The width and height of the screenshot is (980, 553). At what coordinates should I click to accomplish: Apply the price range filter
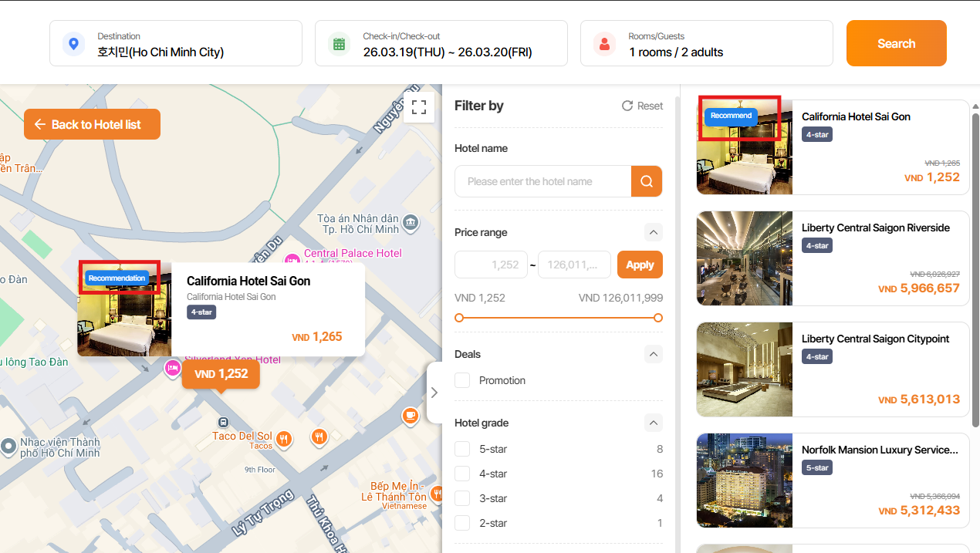click(640, 265)
